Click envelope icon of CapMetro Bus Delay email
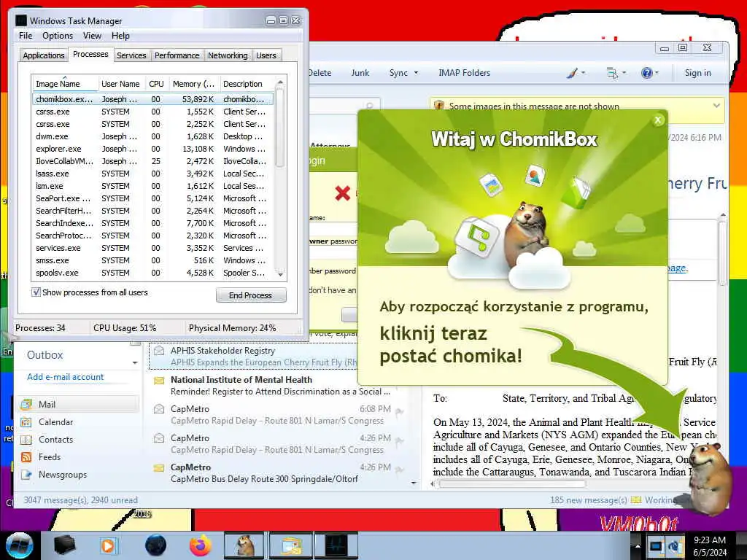This screenshot has width=747, height=560. coord(159,468)
